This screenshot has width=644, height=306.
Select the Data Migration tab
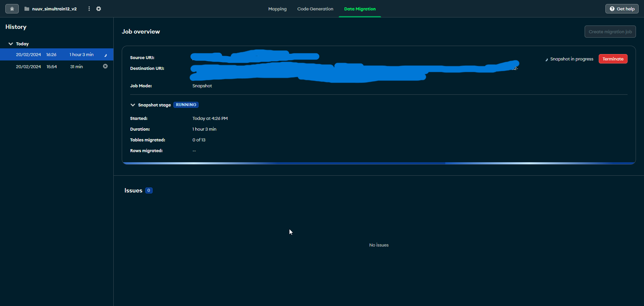pyautogui.click(x=360, y=9)
